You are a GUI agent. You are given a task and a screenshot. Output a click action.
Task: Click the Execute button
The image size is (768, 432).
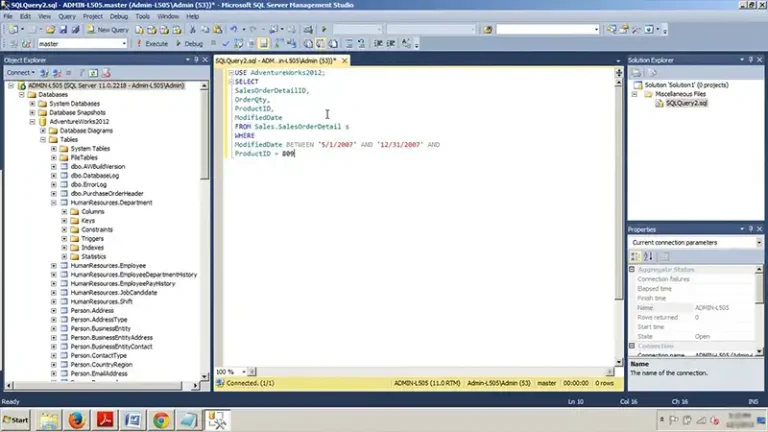coord(152,44)
